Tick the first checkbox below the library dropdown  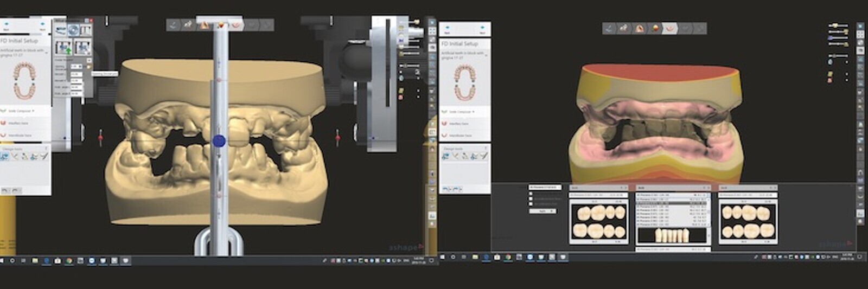(x=531, y=194)
